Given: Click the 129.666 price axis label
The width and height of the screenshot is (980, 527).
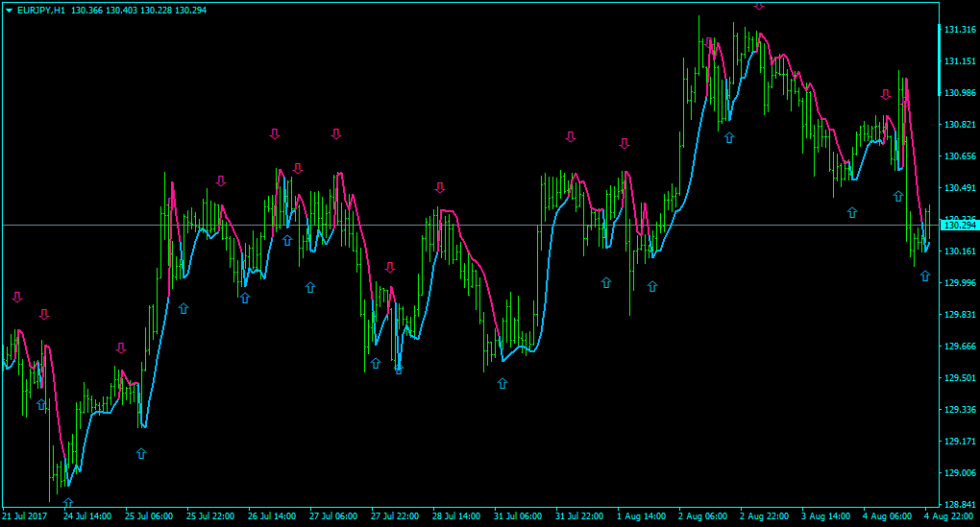Looking at the screenshot, I should click(x=960, y=347).
